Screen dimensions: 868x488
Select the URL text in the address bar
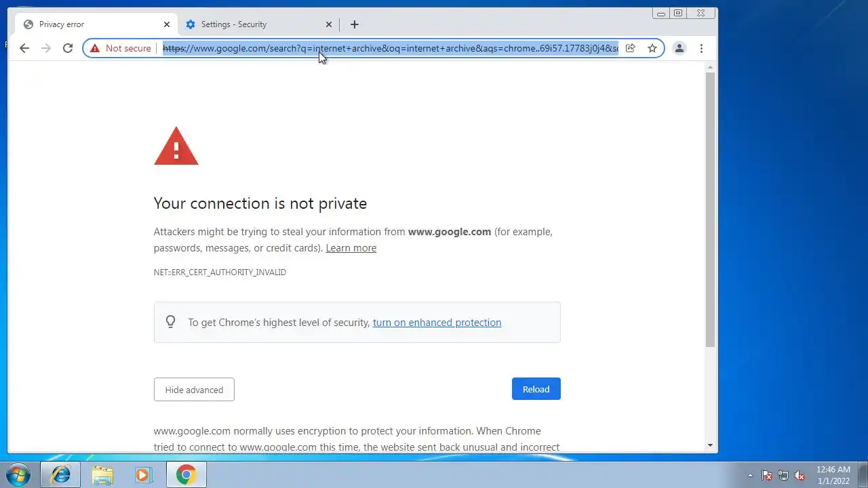point(390,48)
